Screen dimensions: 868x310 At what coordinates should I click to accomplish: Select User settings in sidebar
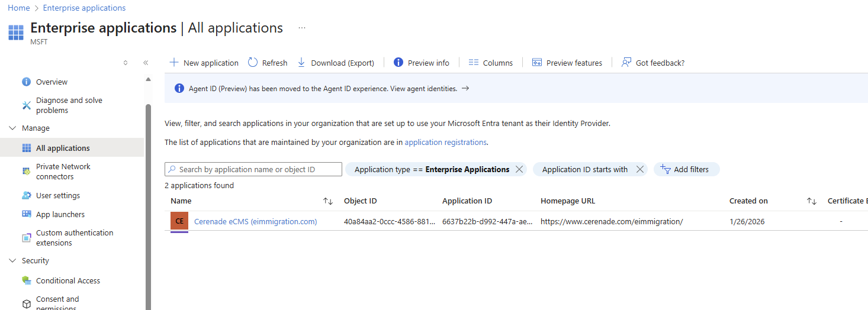pyautogui.click(x=57, y=195)
